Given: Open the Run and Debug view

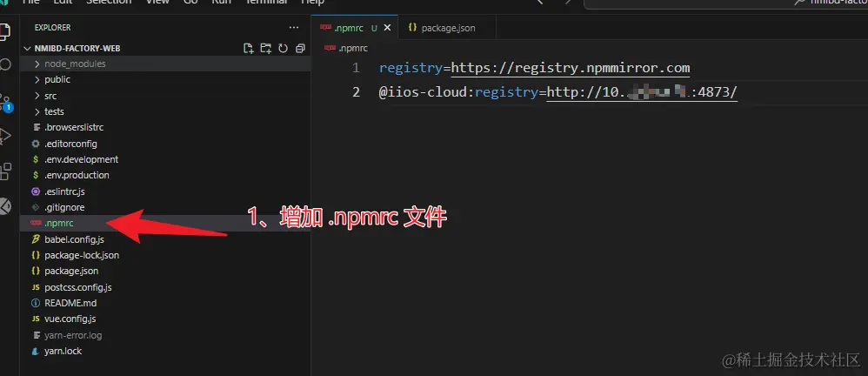Looking at the screenshot, I should click(x=5, y=136).
